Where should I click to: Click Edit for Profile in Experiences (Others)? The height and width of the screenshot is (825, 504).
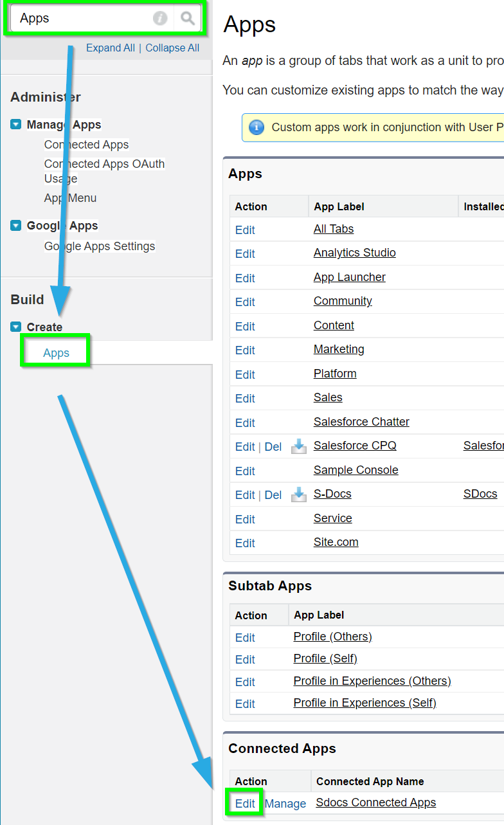245,682
